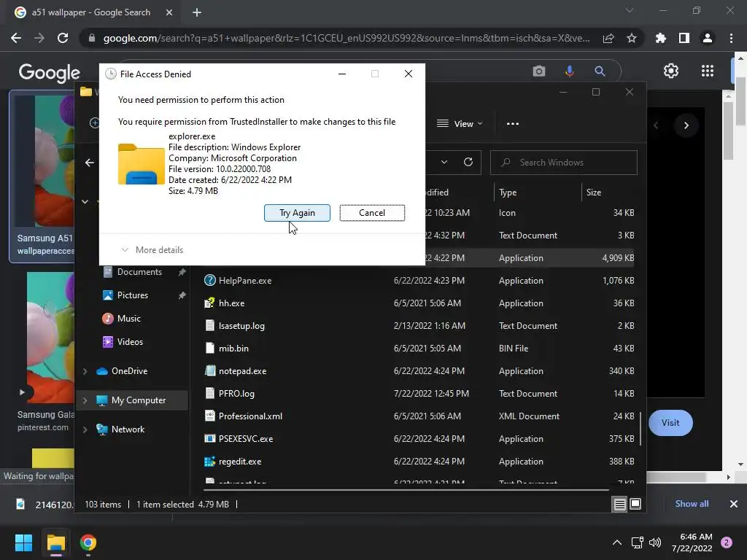Refresh the File Explorer folder
The image size is (747, 560).
click(468, 163)
